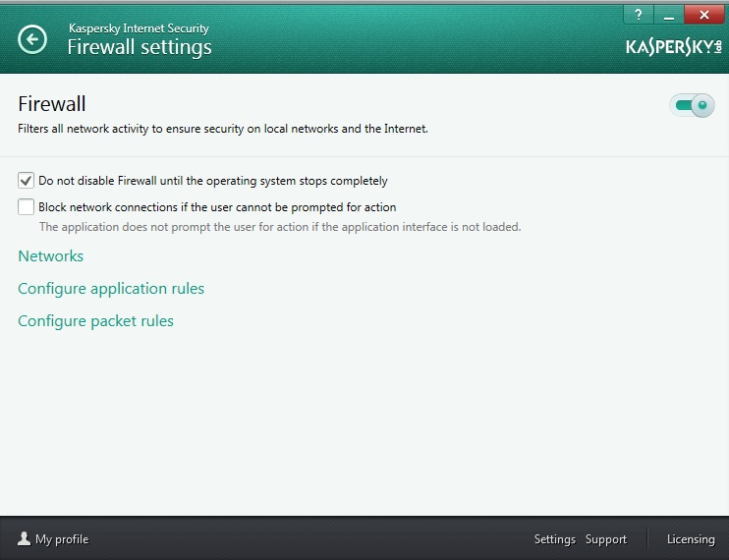
Task: Click the person icon beside My profile
Action: click(24, 538)
